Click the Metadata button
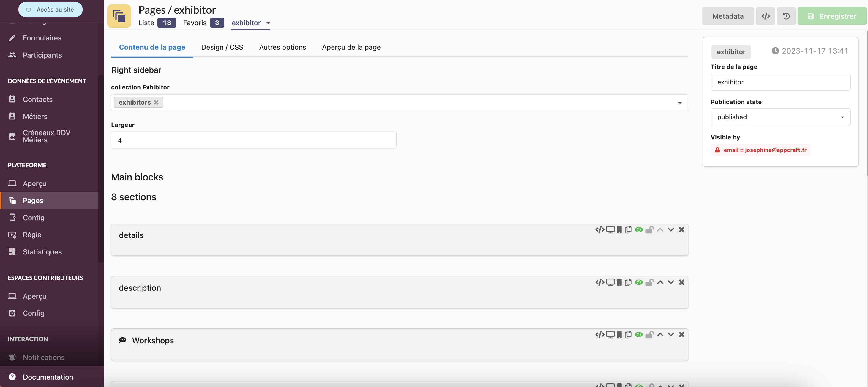The image size is (868, 387). point(727,16)
